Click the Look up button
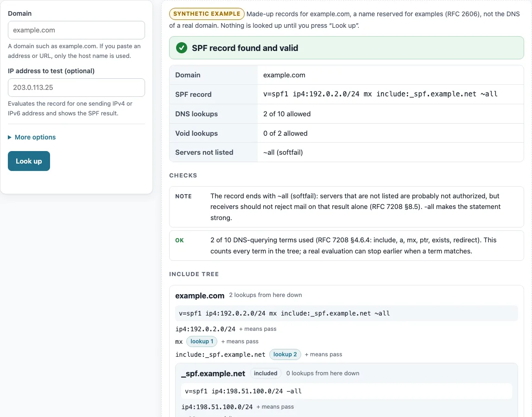This screenshot has height=417, width=532. point(29,161)
